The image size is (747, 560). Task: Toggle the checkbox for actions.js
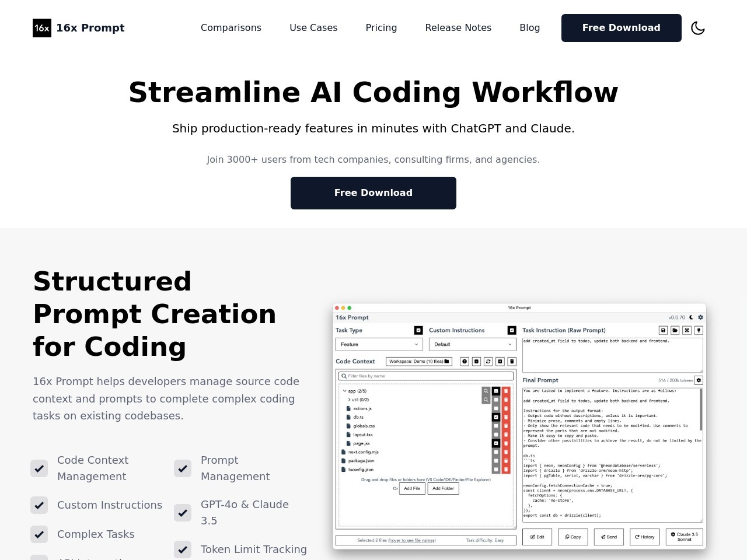click(496, 408)
